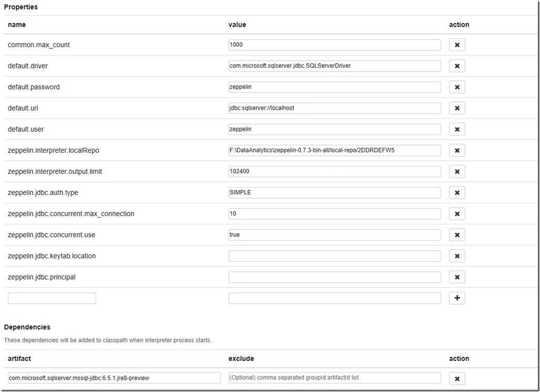Remove the common.max_count property

pyautogui.click(x=456, y=45)
